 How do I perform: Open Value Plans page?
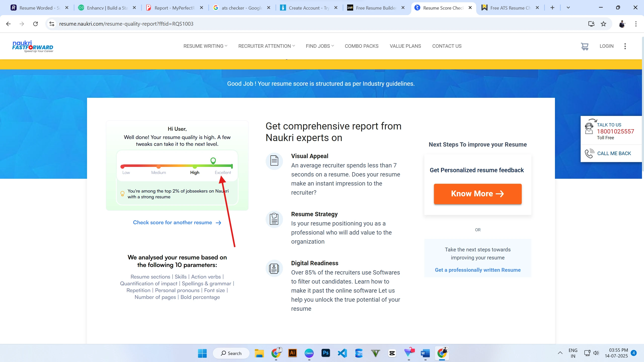(405, 46)
